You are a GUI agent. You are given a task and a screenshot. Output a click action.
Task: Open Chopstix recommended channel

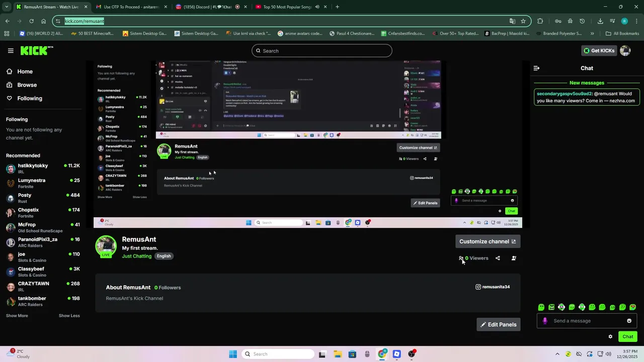43,213
